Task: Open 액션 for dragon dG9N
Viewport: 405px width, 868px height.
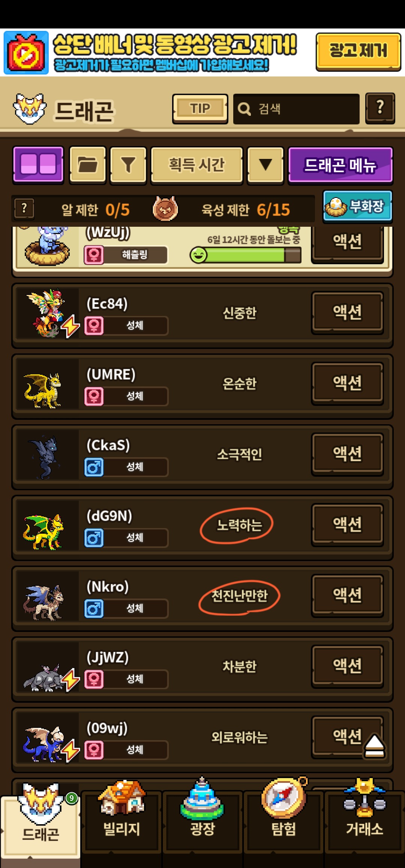Action: (x=348, y=525)
